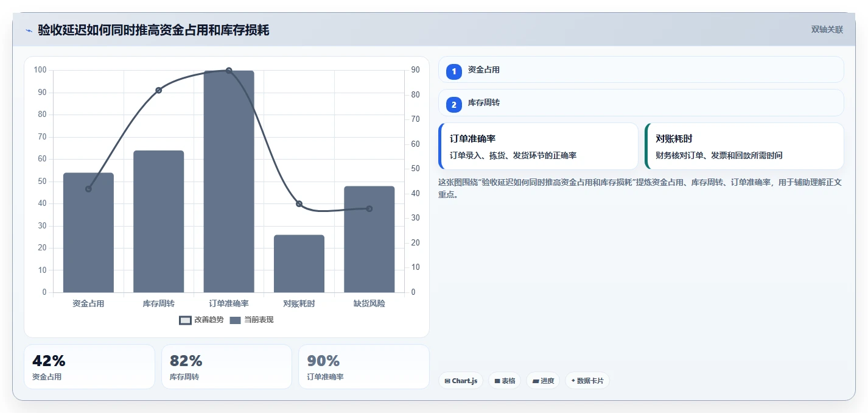
Task: Click the numbered badge 1 for 资金占用
Action: click(454, 72)
